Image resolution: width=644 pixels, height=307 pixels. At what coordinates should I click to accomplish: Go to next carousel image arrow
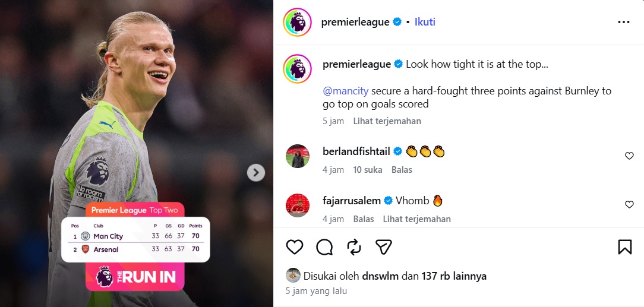point(256,173)
